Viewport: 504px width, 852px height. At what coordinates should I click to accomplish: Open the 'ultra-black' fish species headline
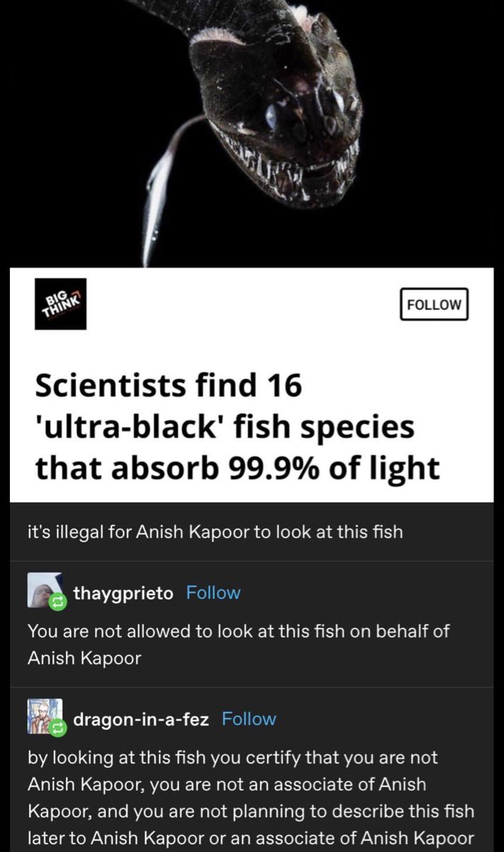coord(237,427)
